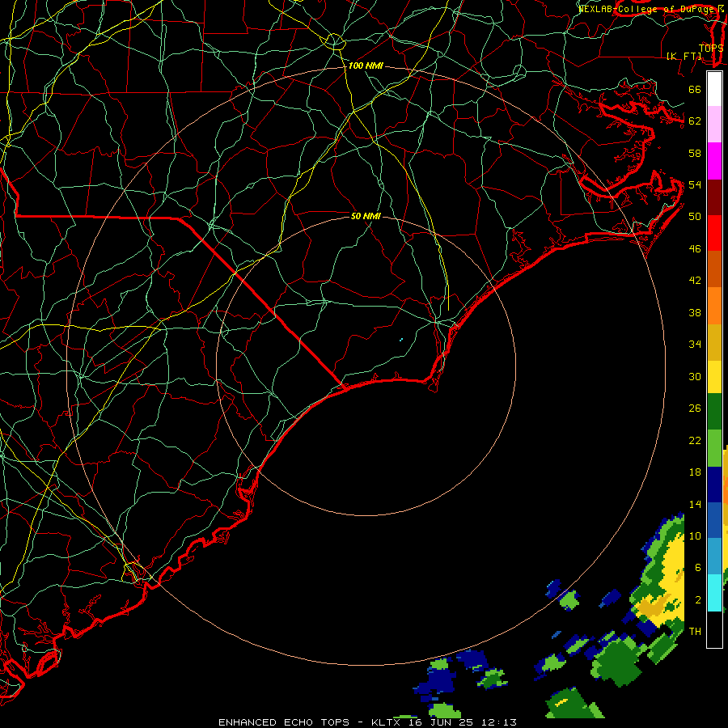Click the '46' scale label
This screenshot has height=728, width=728.
(695, 249)
